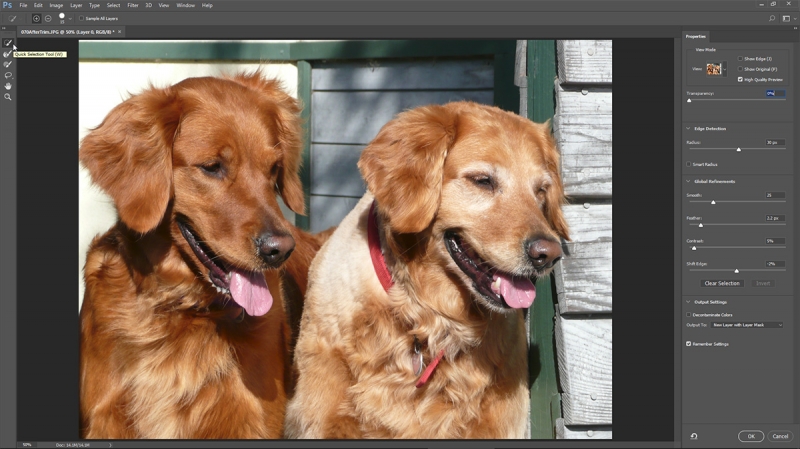The width and height of the screenshot is (800, 449).
Task: Click the Transparency value field
Action: point(775,93)
